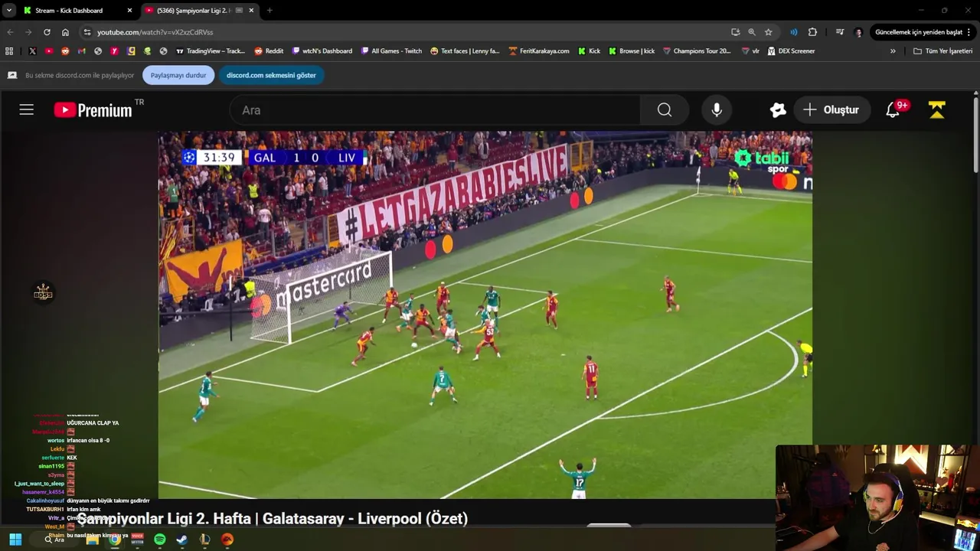
Task: Open the X bookmark
Action: (x=32, y=51)
